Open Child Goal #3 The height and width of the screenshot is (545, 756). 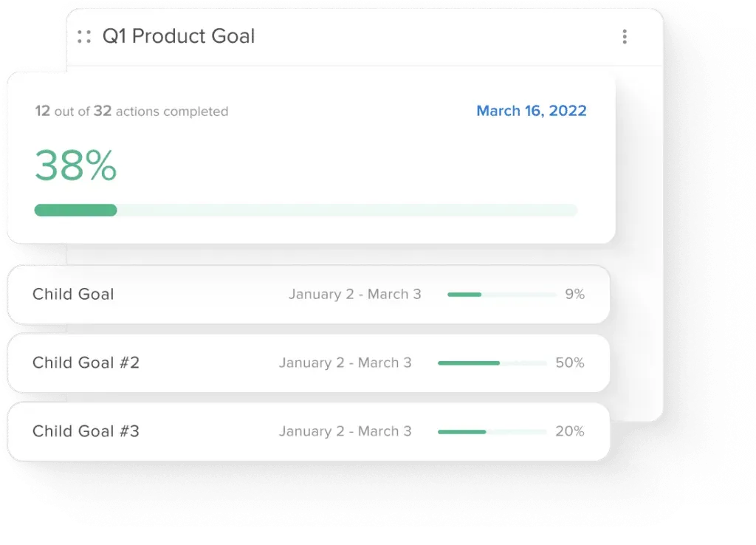tap(309, 431)
